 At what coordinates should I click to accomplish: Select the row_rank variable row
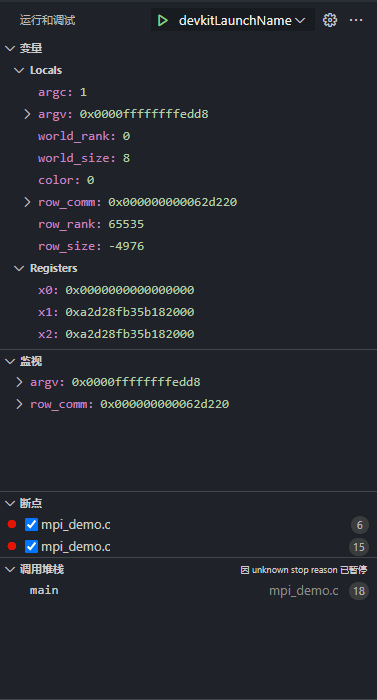(188, 224)
